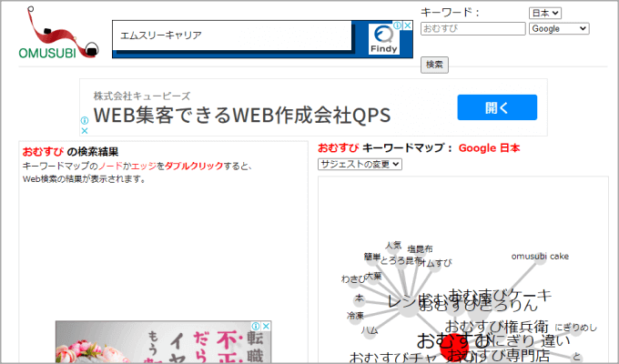
Task: Click the ハム keyword node
Action: pos(369,329)
